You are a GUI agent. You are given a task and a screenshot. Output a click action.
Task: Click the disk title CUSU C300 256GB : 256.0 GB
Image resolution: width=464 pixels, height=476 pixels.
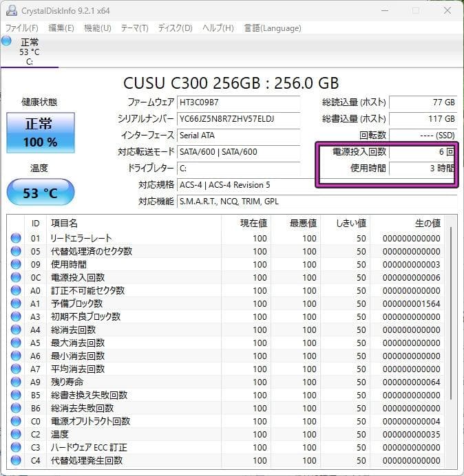(x=231, y=83)
